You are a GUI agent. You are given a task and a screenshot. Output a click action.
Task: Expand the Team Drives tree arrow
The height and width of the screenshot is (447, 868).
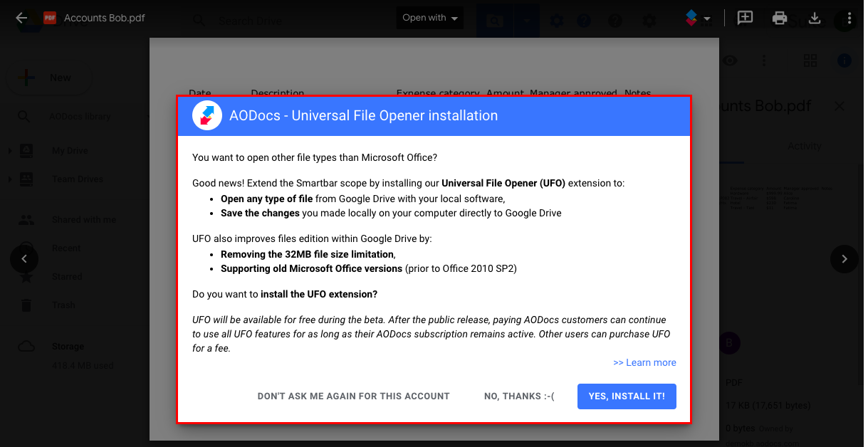(9, 179)
